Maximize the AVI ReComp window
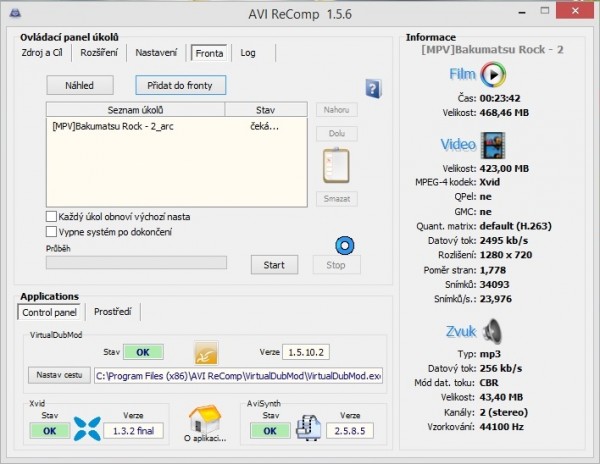Image resolution: width=600 pixels, height=464 pixels. (x=545, y=11)
